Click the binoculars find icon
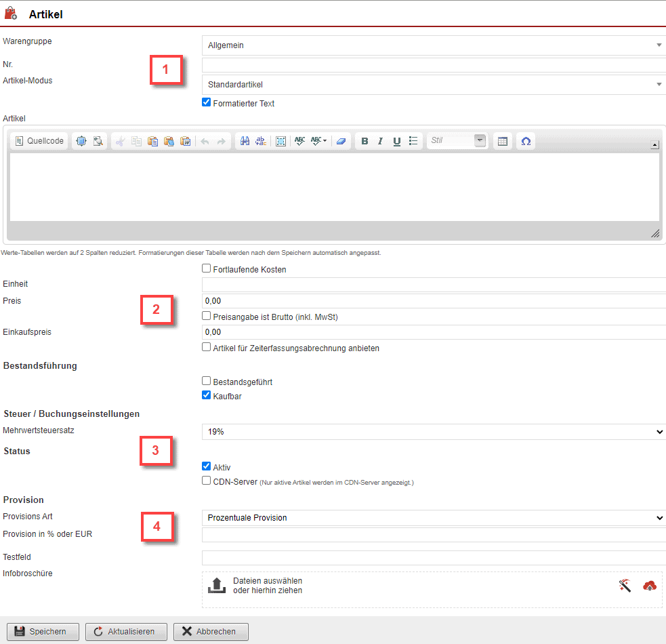 (x=245, y=141)
